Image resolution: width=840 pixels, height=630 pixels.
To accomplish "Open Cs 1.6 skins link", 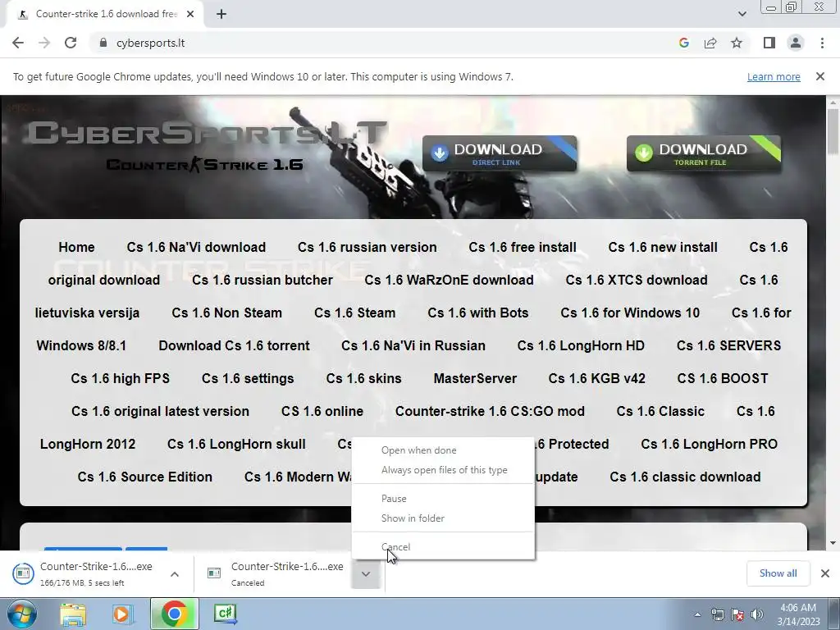I will [363, 378].
